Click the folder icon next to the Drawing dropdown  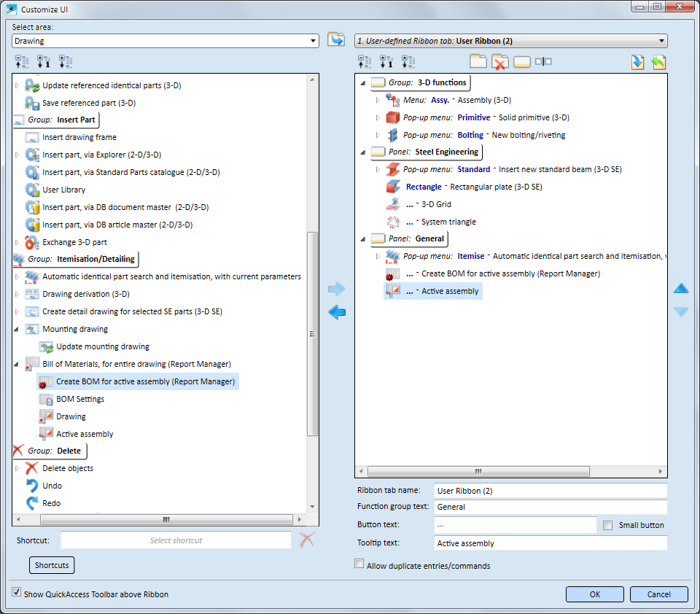[335, 40]
